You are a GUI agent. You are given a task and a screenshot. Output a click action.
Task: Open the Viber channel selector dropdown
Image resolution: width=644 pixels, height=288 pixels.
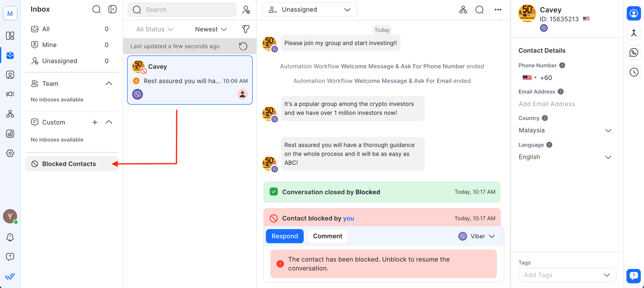(x=477, y=236)
